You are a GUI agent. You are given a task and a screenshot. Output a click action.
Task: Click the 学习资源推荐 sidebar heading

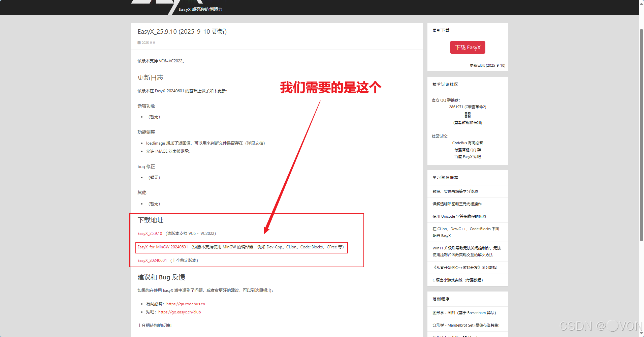pyautogui.click(x=445, y=178)
